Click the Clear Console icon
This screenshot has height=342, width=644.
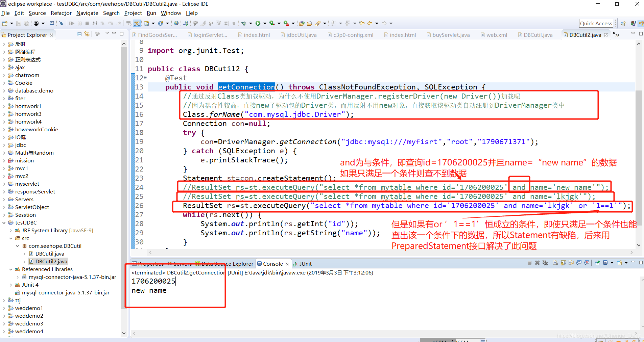point(555,263)
